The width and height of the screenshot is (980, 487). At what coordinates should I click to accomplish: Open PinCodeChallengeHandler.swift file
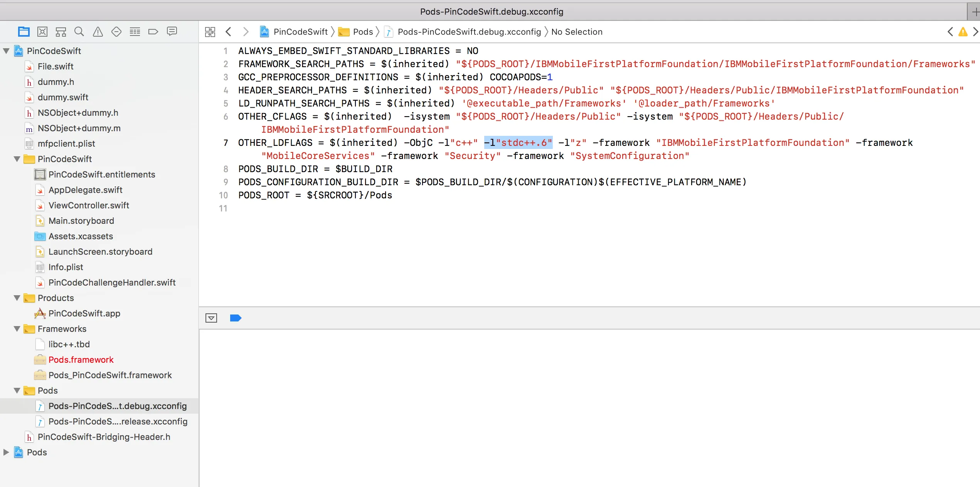(x=112, y=282)
